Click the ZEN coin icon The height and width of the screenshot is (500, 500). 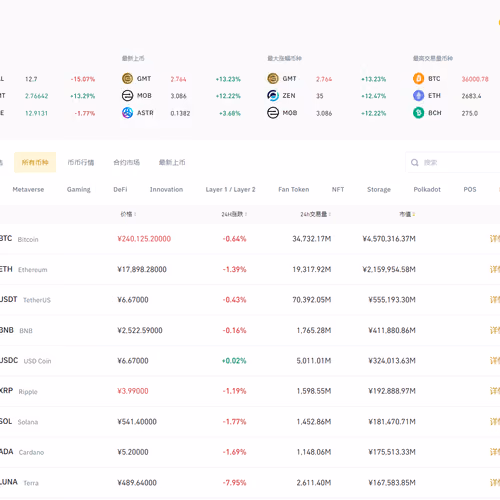coord(273,96)
